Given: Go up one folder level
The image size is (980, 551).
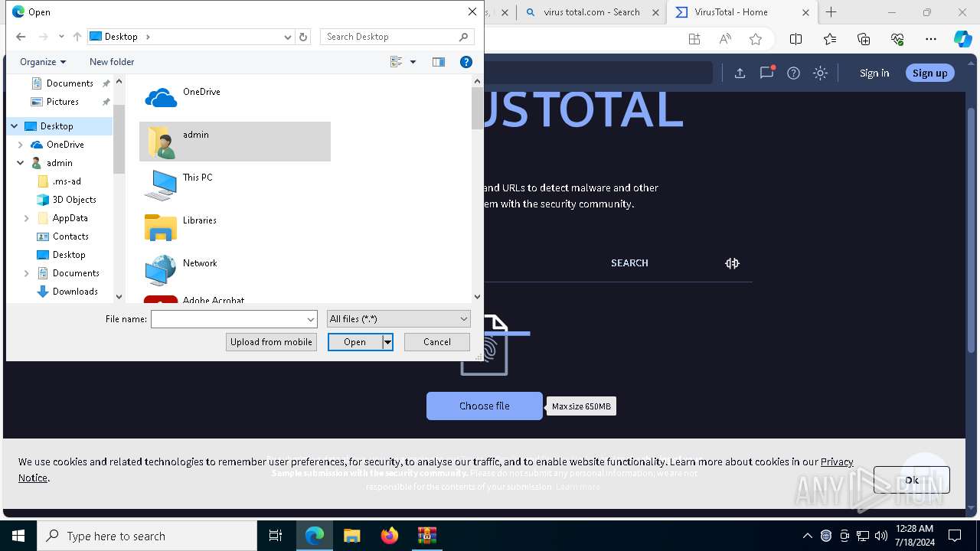Looking at the screenshot, I should point(77,37).
